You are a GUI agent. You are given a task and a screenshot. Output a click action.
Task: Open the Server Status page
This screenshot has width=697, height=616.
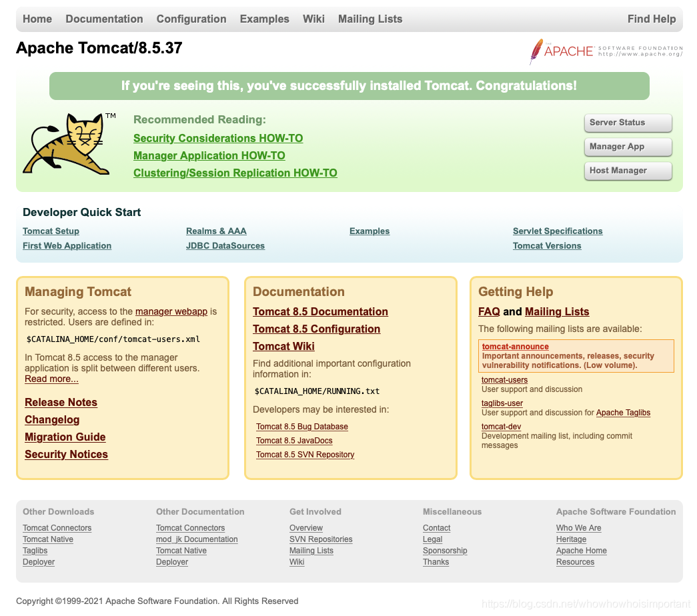(x=627, y=123)
